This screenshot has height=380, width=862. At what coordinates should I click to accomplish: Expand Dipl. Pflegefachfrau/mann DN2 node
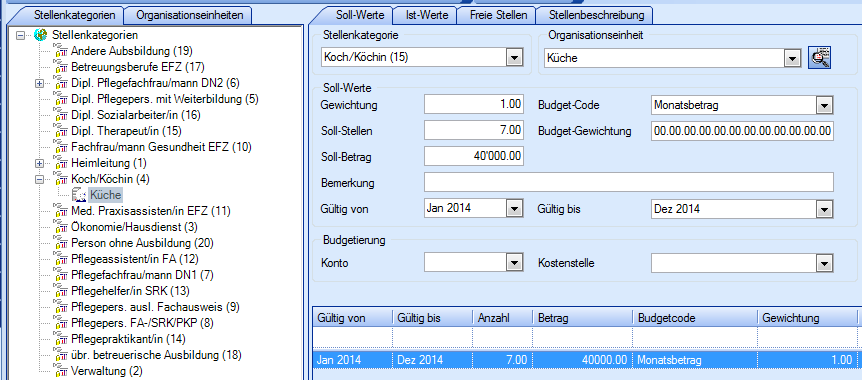39,84
